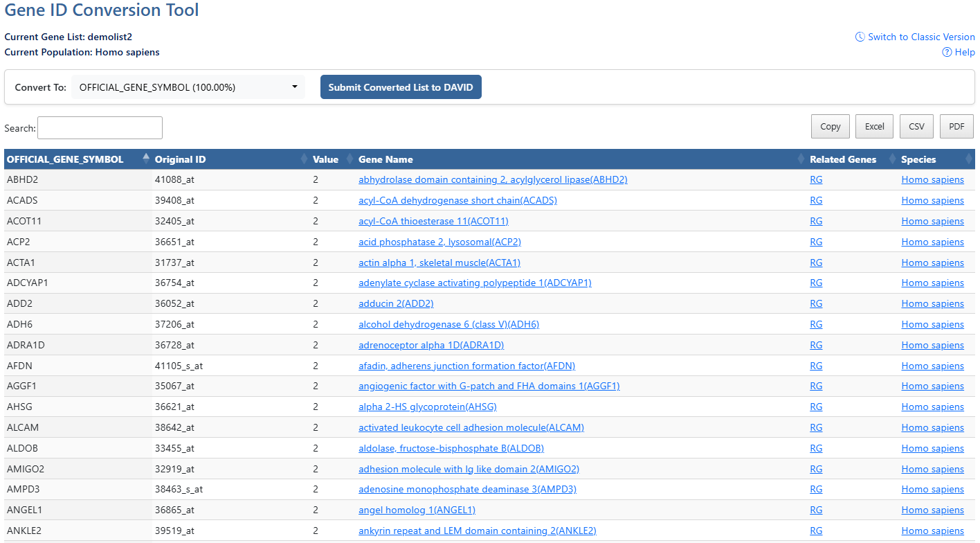Click the Gene Name column sort arrows
The image size is (980, 543).
[x=801, y=159]
